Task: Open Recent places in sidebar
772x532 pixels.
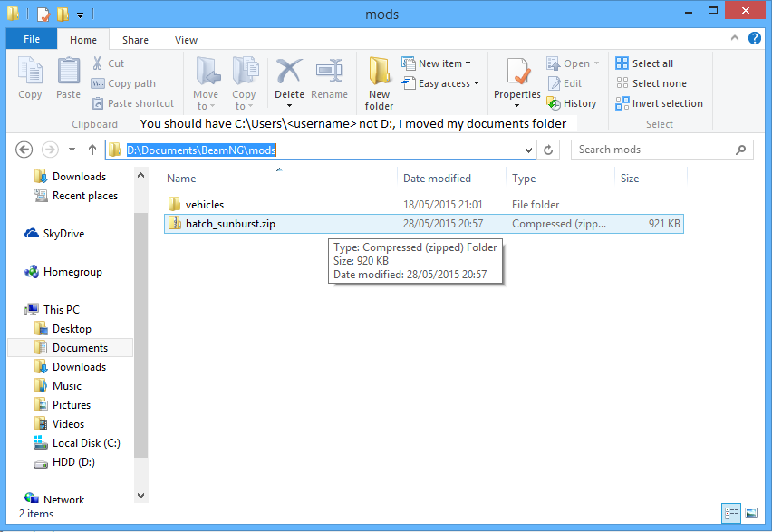Action: pos(76,196)
